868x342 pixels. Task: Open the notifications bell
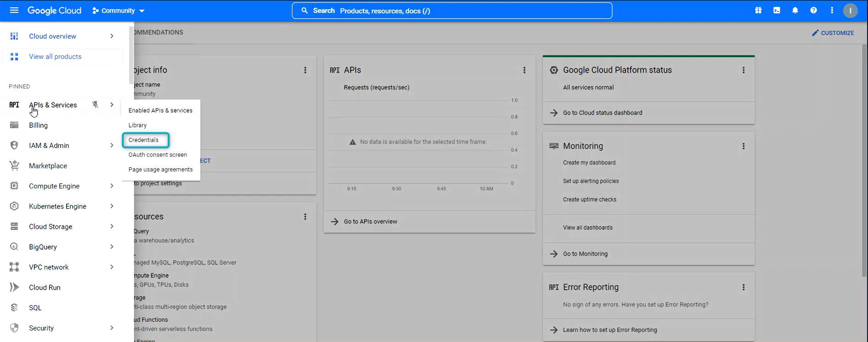pos(795,11)
